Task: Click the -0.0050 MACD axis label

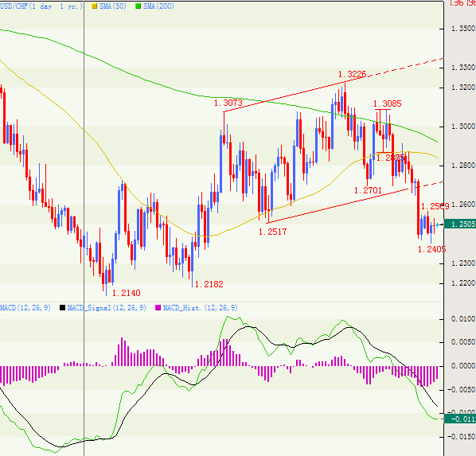Action: 462,389
